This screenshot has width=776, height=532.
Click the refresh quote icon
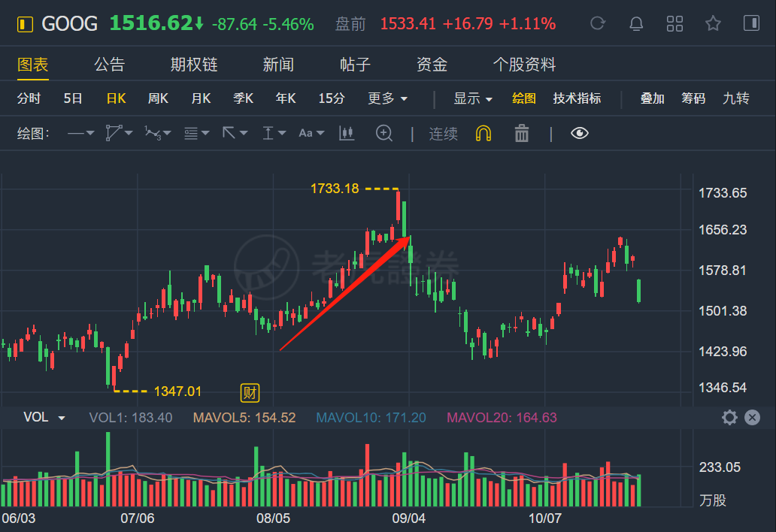598,23
